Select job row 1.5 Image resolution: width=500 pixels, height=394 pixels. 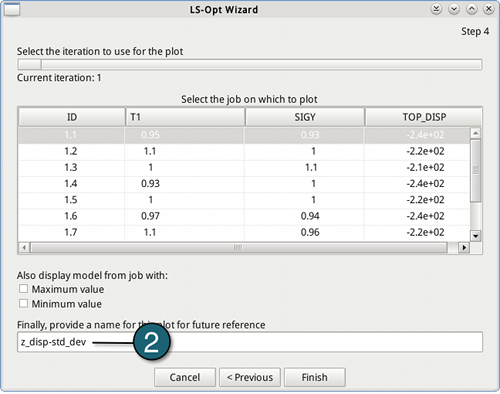(244, 200)
